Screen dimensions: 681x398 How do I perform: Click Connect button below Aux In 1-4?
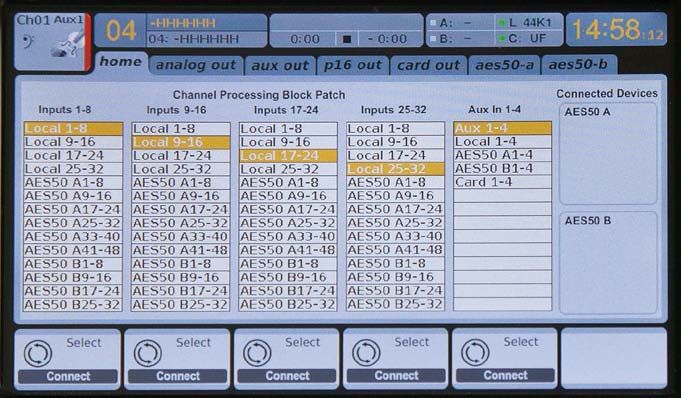(x=506, y=375)
